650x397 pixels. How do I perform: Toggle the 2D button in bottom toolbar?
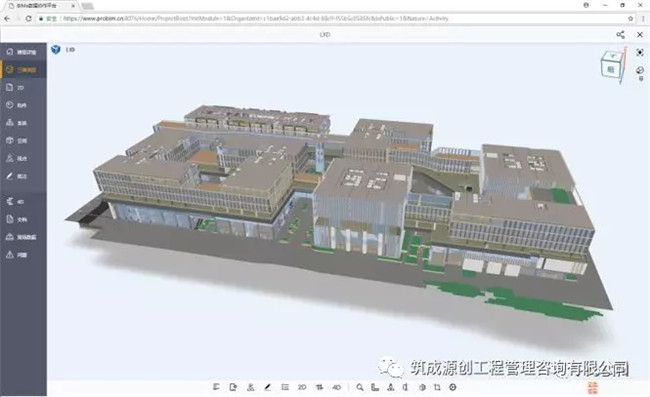click(302, 387)
